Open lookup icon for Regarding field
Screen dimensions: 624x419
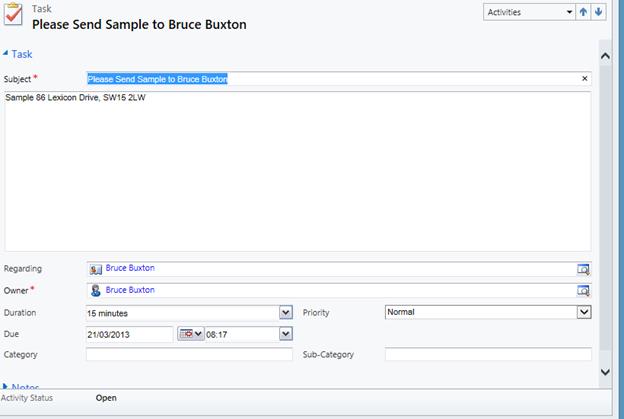583,269
